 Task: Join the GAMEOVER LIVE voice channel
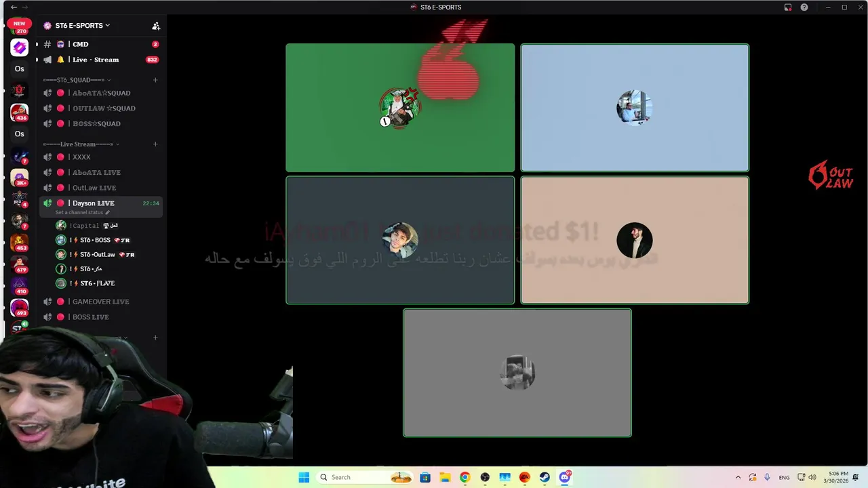click(100, 302)
